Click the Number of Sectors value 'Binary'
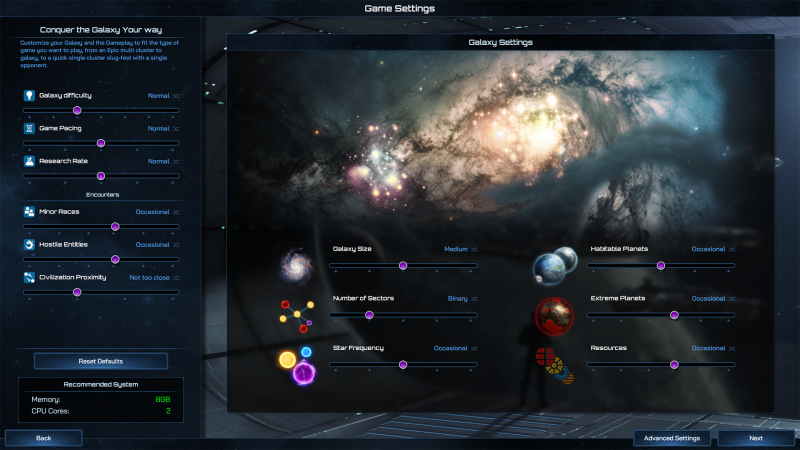The width and height of the screenshot is (800, 450). (x=458, y=298)
